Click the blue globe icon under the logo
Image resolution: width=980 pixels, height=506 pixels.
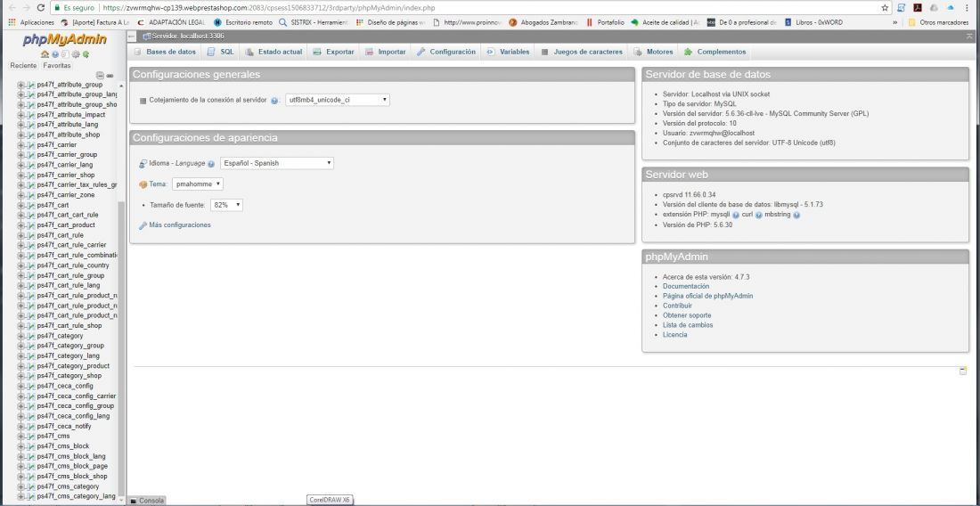tap(55, 54)
